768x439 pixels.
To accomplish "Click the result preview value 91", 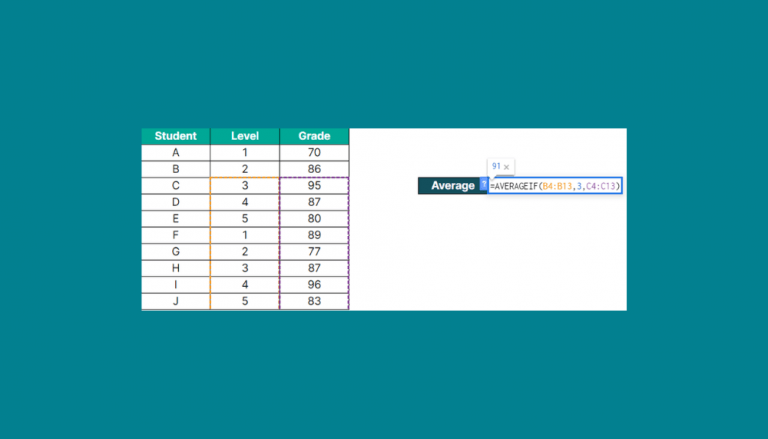I will click(496, 167).
